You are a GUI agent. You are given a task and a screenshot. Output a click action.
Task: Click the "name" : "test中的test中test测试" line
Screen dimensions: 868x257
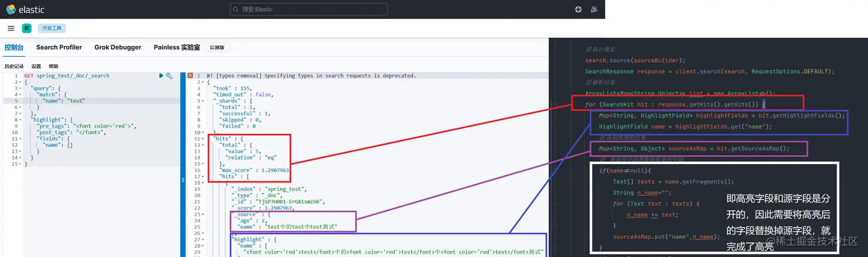coord(288,227)
